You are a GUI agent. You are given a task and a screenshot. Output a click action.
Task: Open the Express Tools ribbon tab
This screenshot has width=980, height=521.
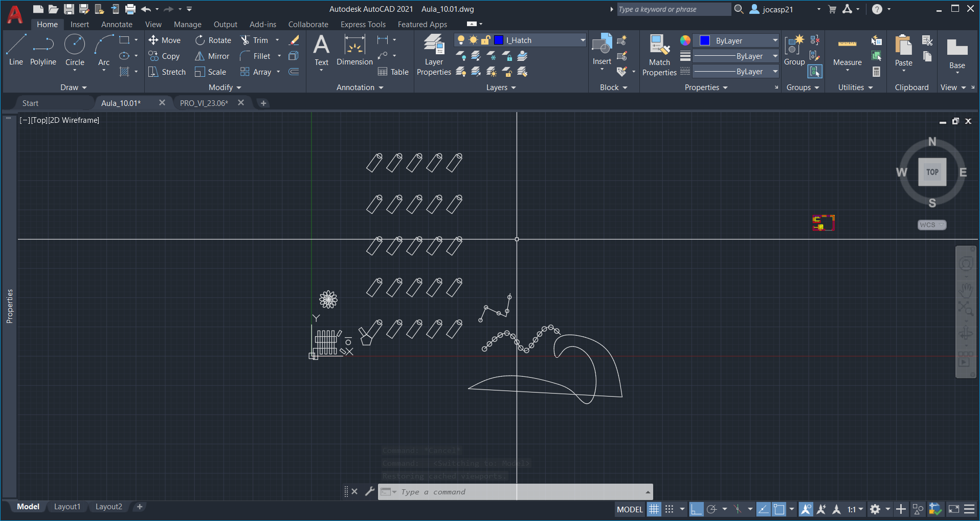pyautogui.click(x=363, y=24)
